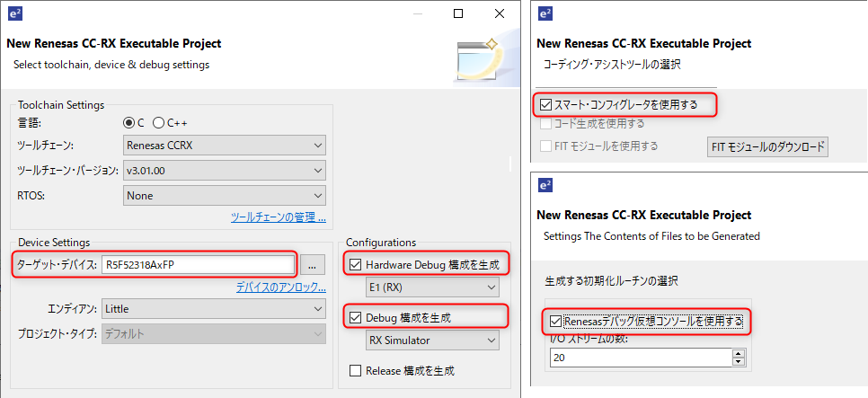Click the コーディング・アシストツールの選択 heading
Image resolution: width=868 pixels, height=398 pixels.
coord(612,65)
